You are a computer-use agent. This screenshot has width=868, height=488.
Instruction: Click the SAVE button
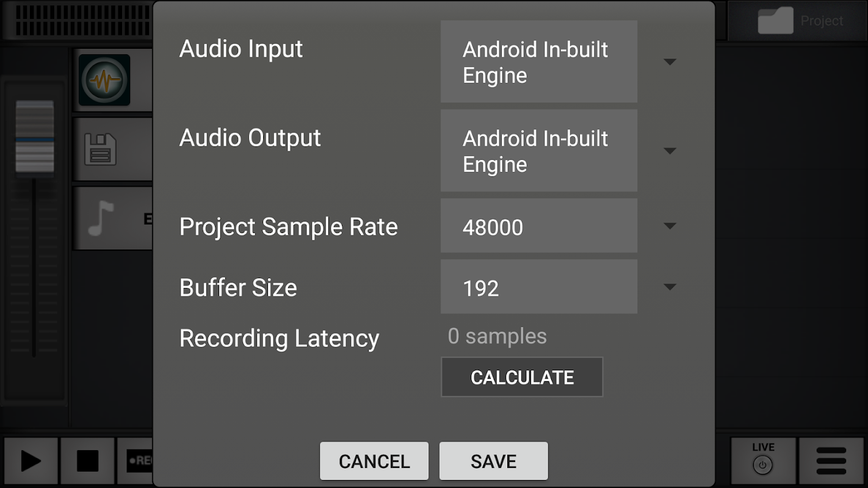coord(493,461)
